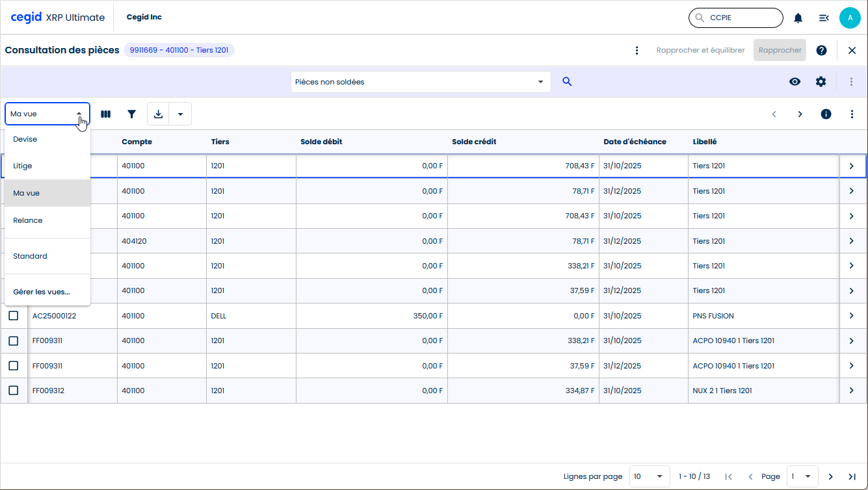Click the blue search magnifier icon
The image size is (868, 490).
(x=567, y=82)
